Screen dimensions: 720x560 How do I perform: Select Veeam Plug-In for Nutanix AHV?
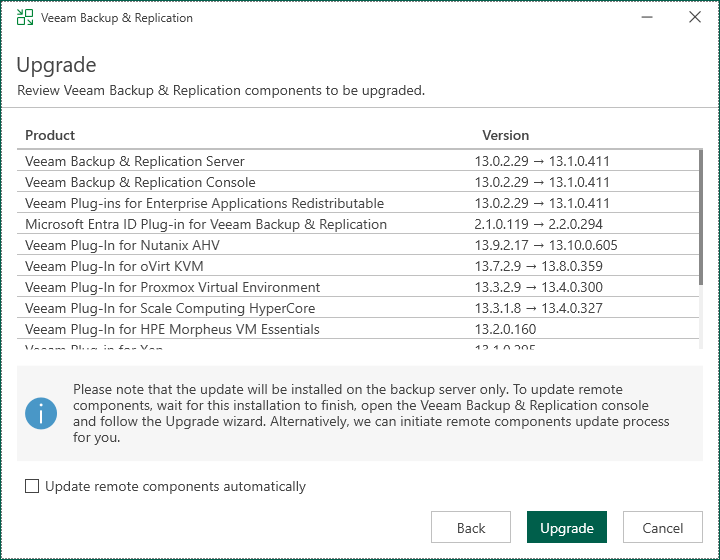coord(358,246)
